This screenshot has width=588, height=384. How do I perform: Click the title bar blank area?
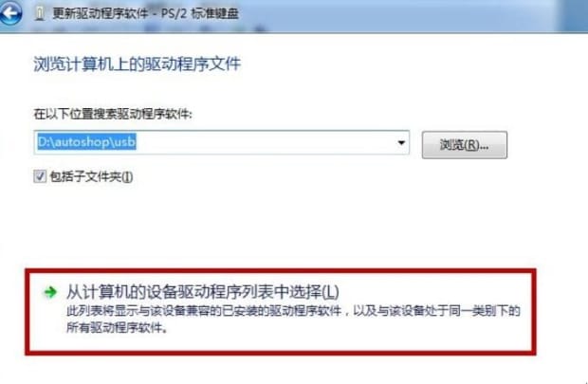tap(394, 15)
